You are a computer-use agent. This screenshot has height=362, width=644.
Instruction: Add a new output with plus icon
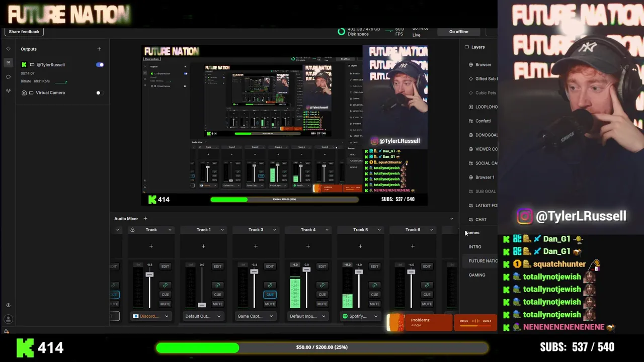pos(99,49)
